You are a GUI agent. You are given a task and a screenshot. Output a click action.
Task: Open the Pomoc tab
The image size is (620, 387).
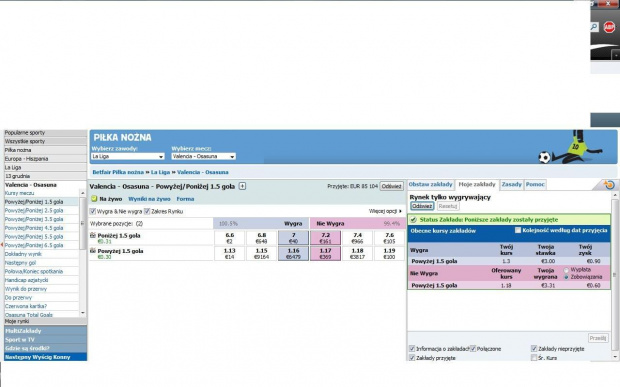535,184
